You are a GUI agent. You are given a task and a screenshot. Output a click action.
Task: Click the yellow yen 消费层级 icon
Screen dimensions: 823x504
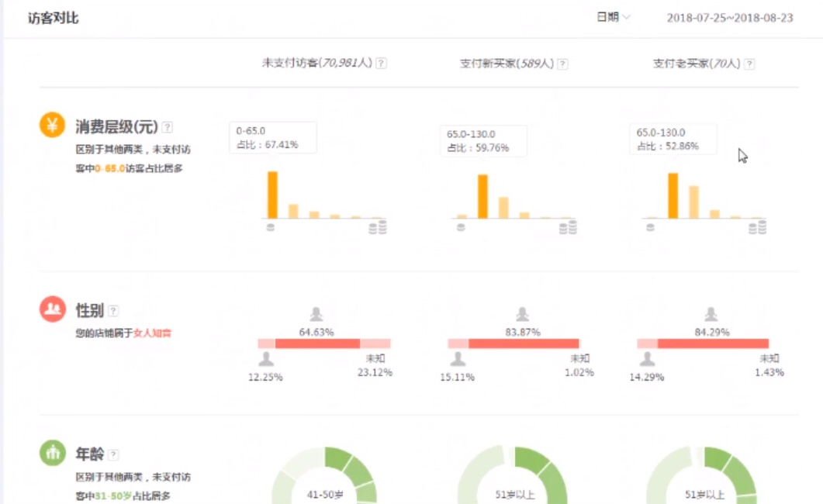[x=52, y=125]
